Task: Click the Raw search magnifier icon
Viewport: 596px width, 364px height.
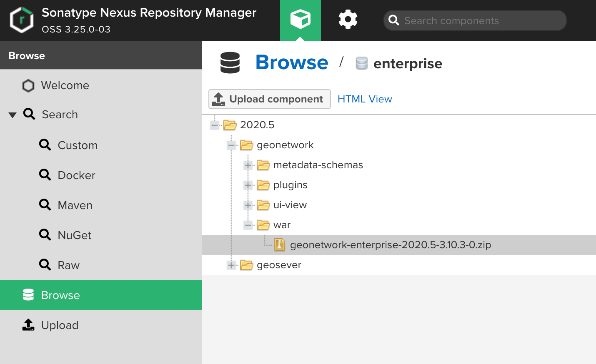Action: pyautogui.click(x=45, y=265)
